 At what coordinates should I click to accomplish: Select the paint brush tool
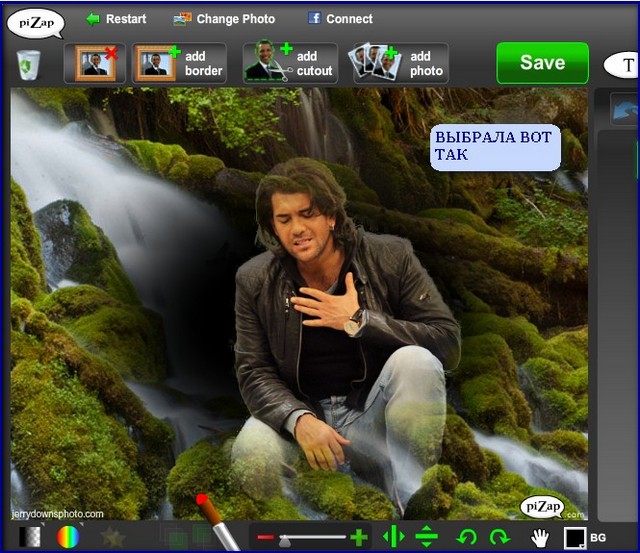coord(219,522)
